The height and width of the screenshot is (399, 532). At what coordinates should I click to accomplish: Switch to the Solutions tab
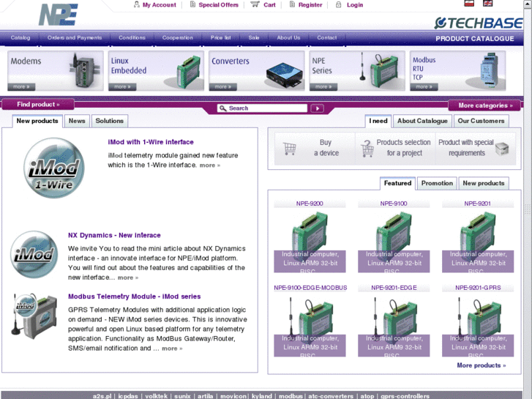pyautogui.click(x=109, y=121)
